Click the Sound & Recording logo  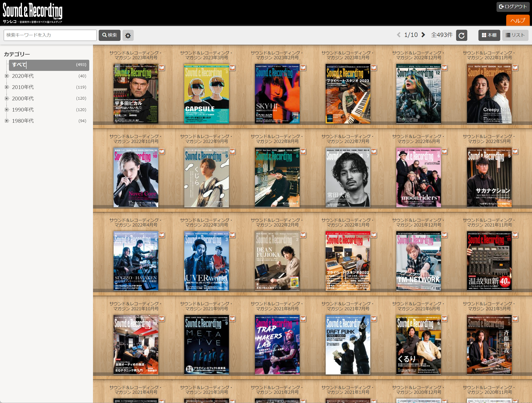(32, 13)
